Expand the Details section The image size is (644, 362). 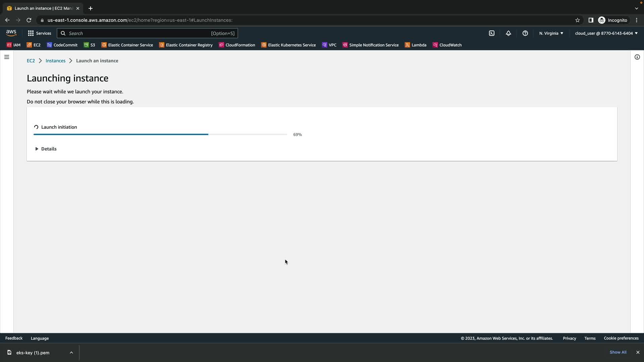tap(46, 149)
